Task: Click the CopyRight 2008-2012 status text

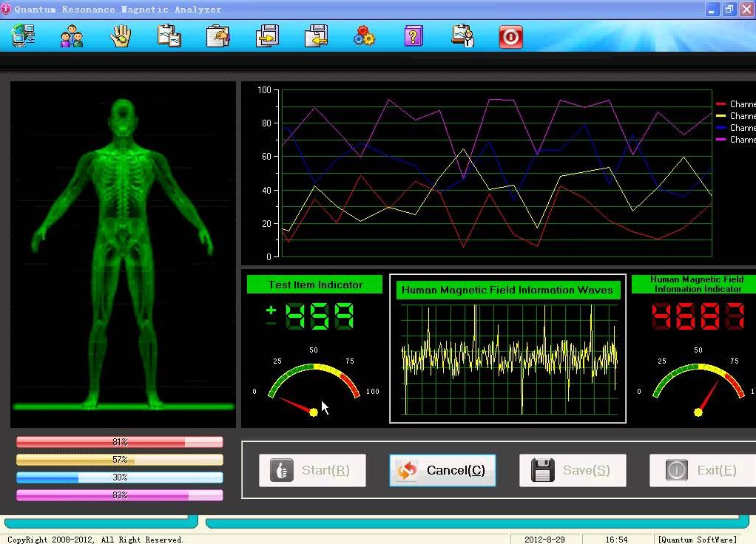Action: pos(95,540)
